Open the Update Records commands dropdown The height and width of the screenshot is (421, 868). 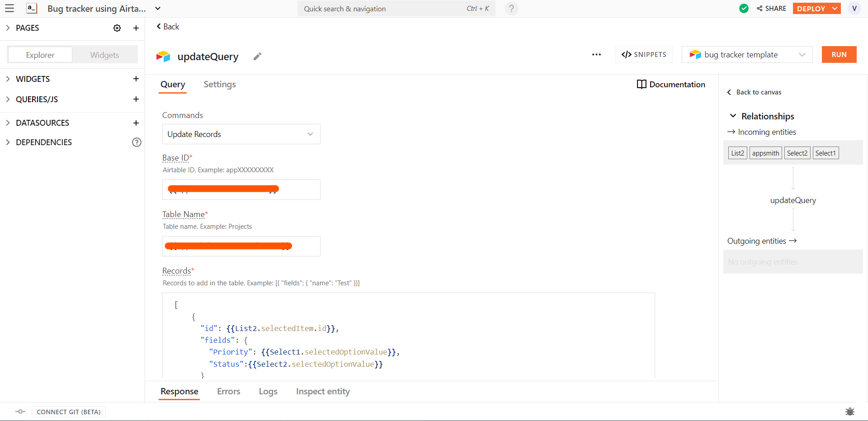(x=241, y=134)
